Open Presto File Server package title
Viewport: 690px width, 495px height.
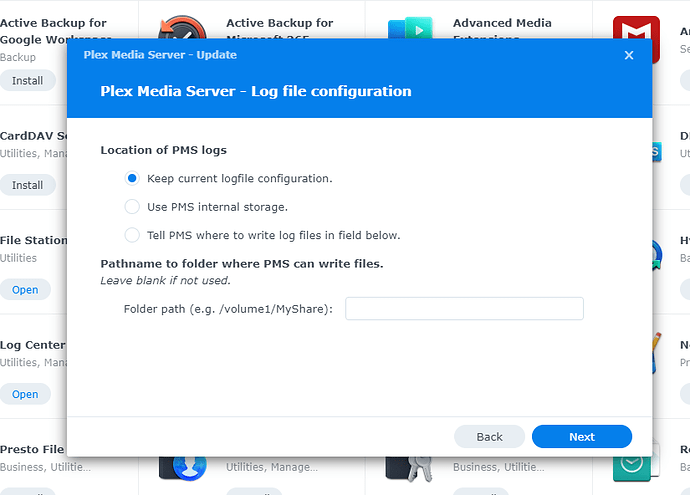(x=32, y=450)
